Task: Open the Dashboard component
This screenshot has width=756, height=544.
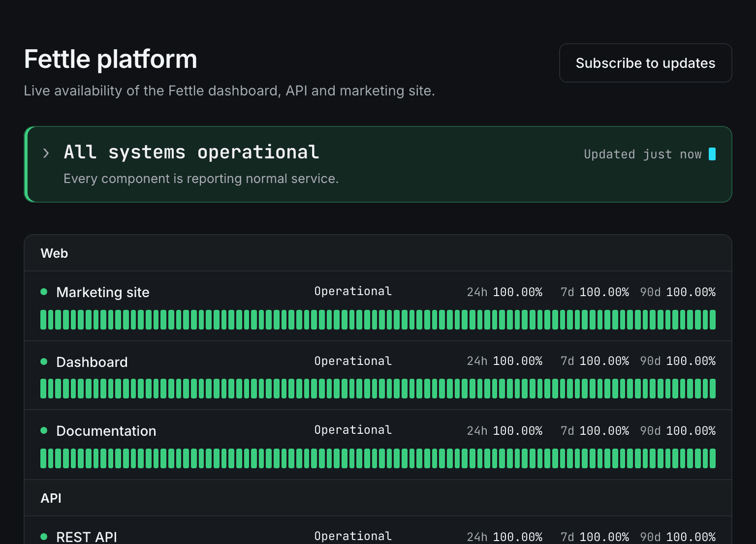Action: (92, 362)
